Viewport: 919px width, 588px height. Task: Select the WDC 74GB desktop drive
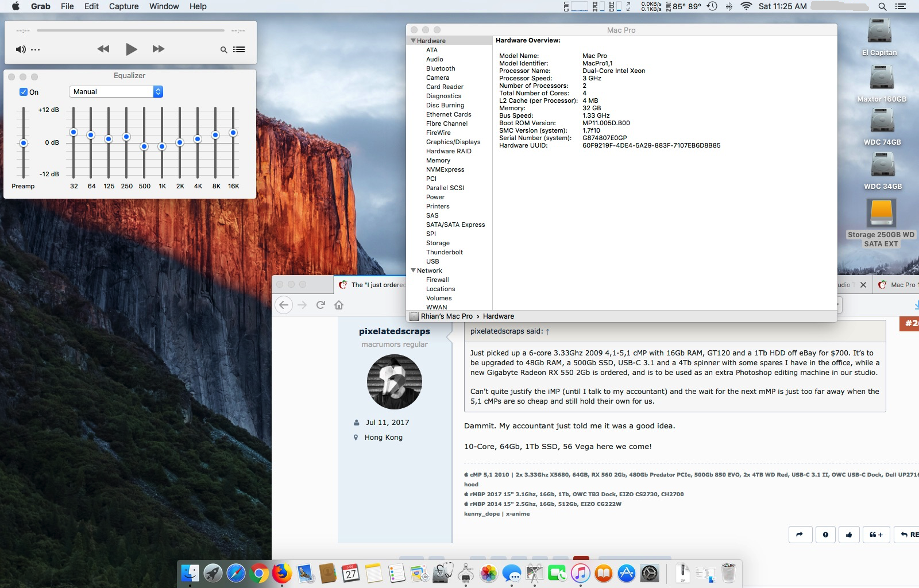(x=882, y=127)
